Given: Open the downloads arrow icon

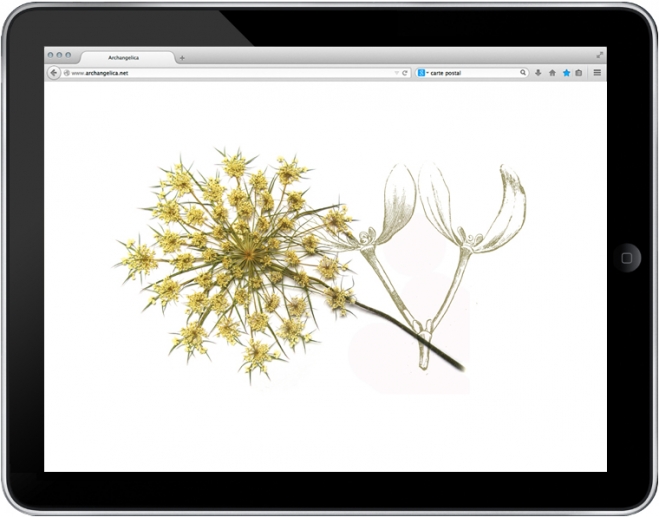Looking at the screenshot, I should tap(538, 73).
